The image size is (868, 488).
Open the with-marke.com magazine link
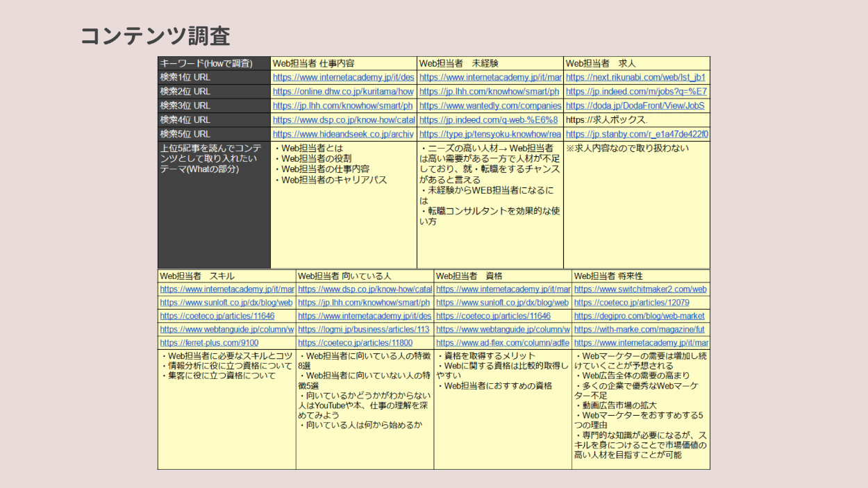639,330
